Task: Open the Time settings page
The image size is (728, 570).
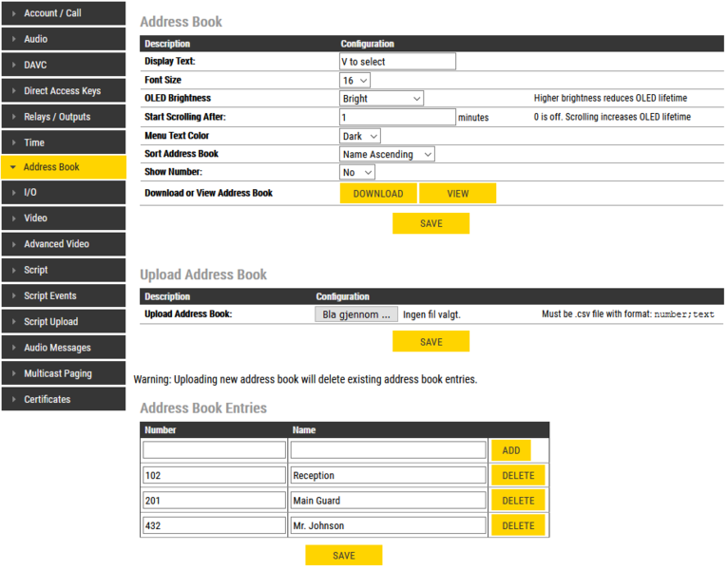Action: point(64,142)
